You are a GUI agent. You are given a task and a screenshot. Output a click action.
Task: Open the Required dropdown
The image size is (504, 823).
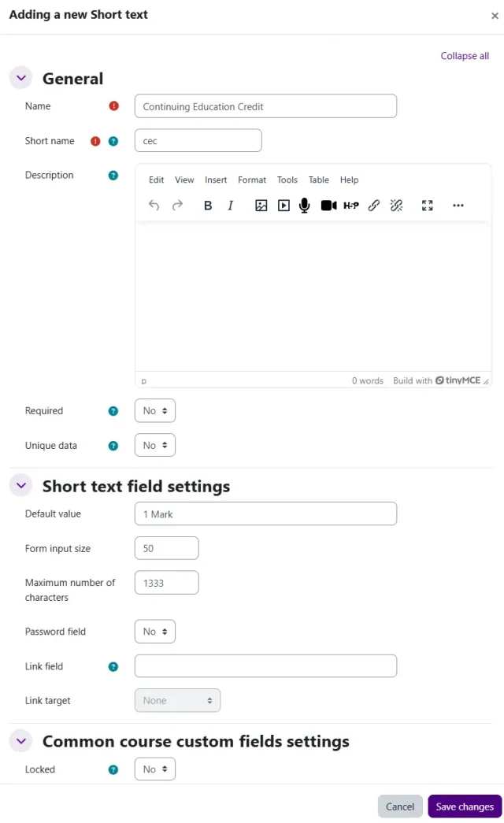coord(155,411)
